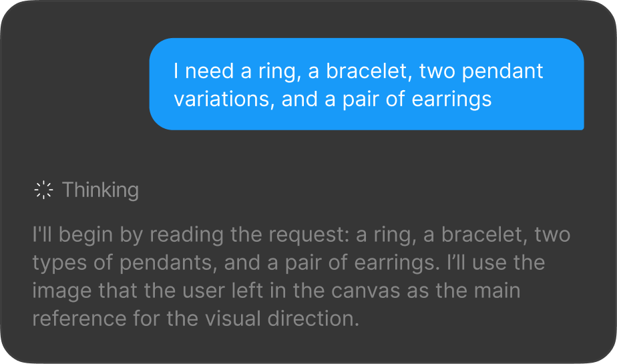Image resolution: width=617 pixels, height=364 pixels.
Task: Click 'types of pendants,' in thinking text
Action: click(125, 263)
